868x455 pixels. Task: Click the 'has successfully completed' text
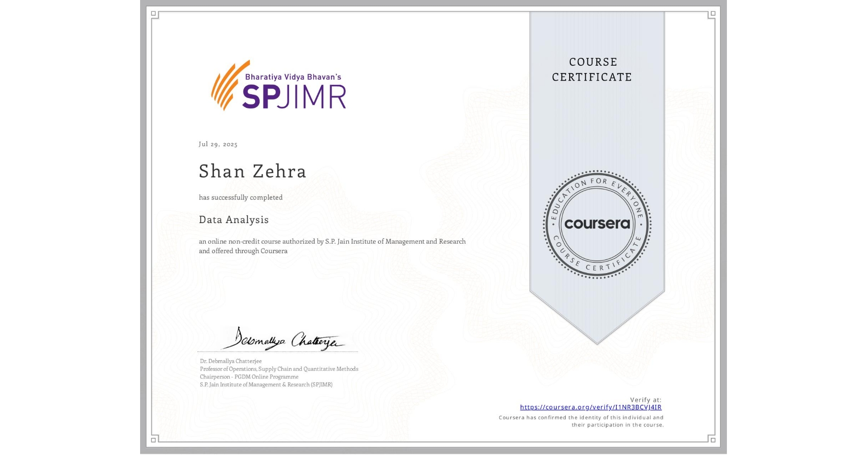coord(241,197)
